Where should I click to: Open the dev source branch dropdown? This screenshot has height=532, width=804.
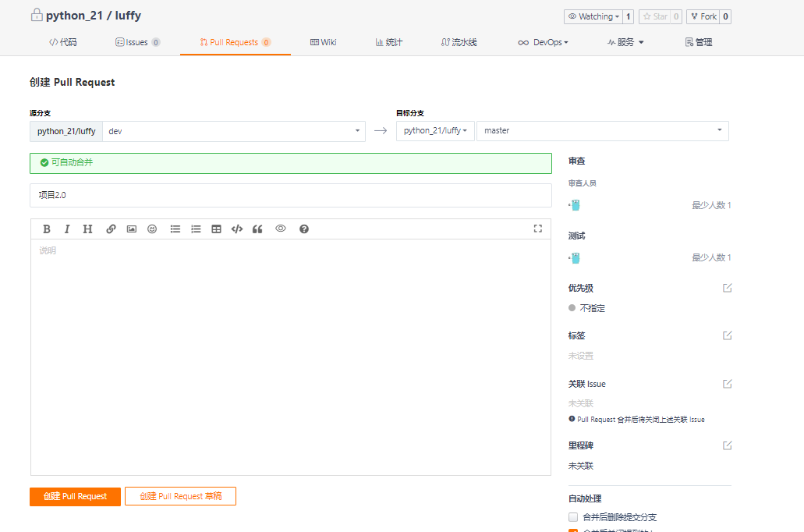pyautogui.click(x=233, y=131)
